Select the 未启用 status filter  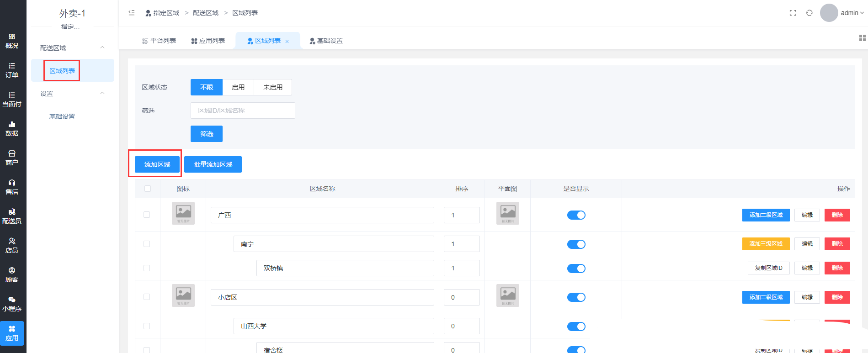pyautogui.click(x=273, y=87)
